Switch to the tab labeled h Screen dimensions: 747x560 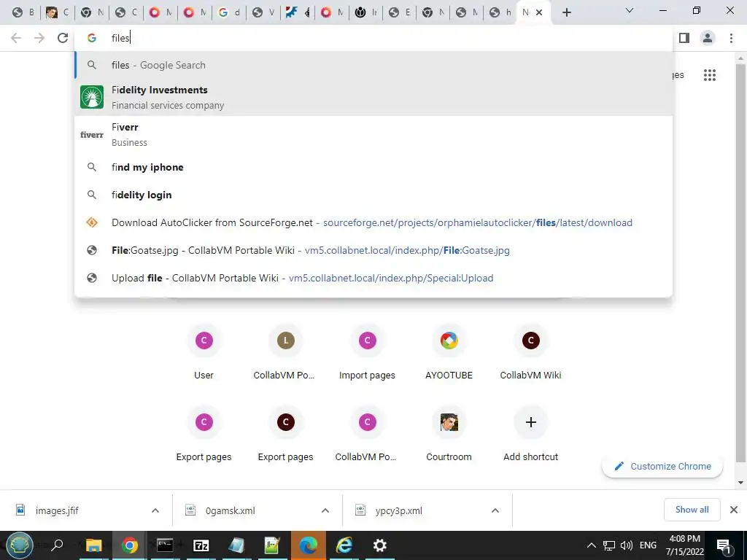tap(500, 12)
